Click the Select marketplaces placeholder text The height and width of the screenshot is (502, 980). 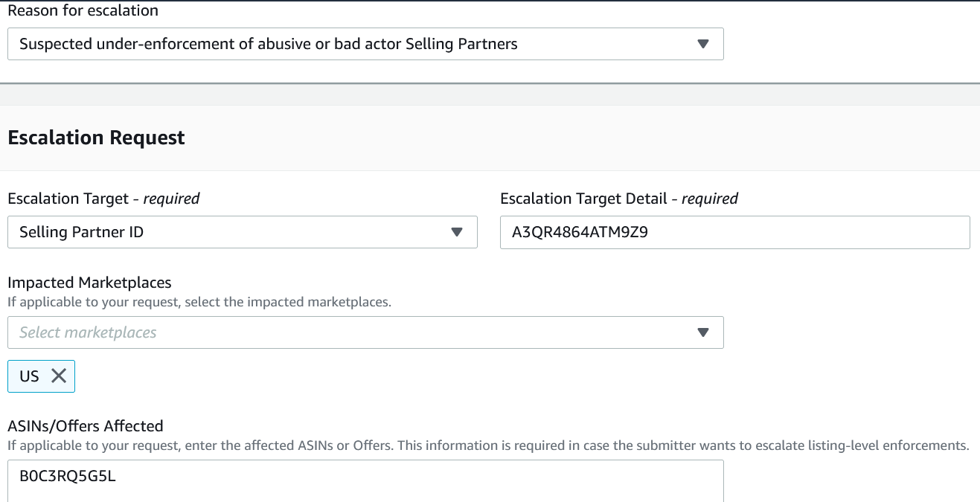88,332
